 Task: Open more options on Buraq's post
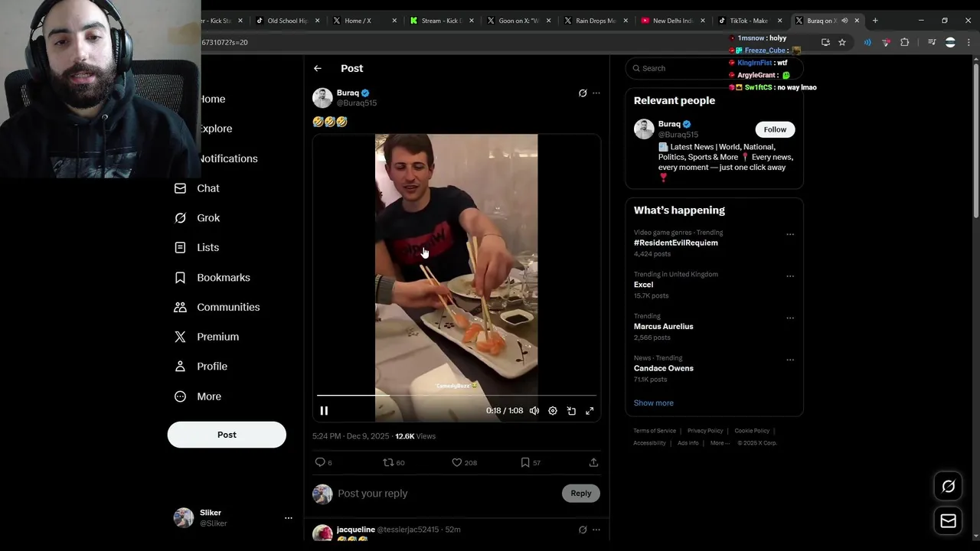[596, 93]
